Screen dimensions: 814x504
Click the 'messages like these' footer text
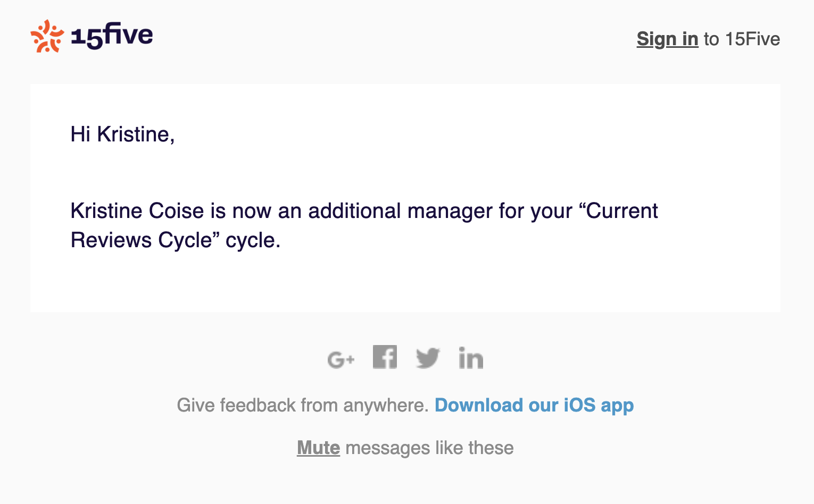click(429, 448)
